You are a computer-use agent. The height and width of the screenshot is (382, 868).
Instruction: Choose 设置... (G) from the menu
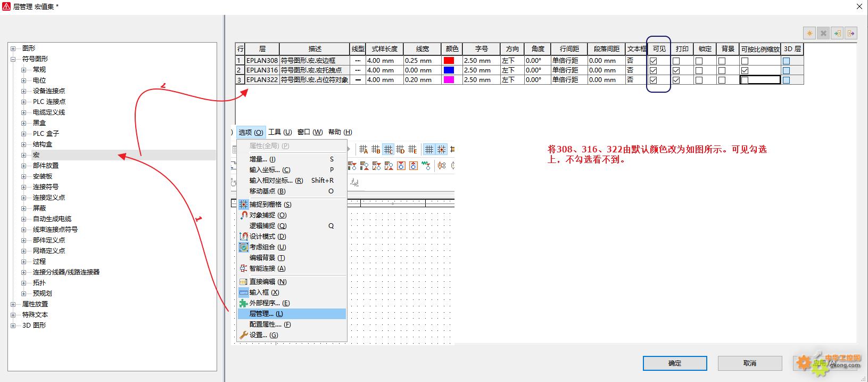tap(292, 335)
